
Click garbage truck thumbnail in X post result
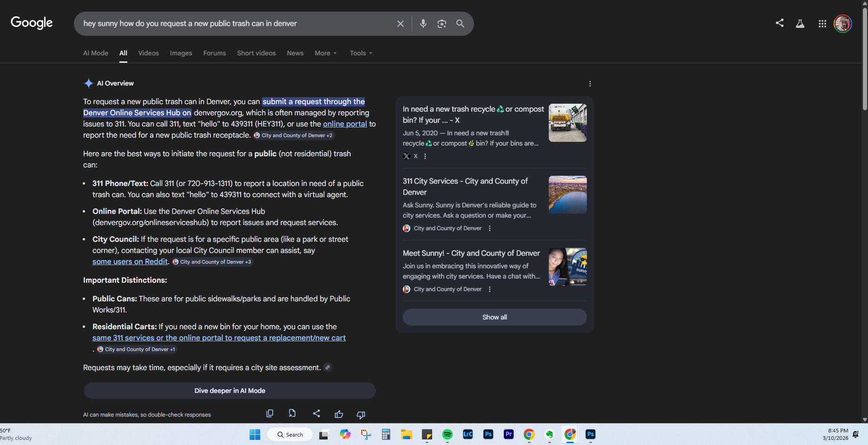click(x=567, y=123)
